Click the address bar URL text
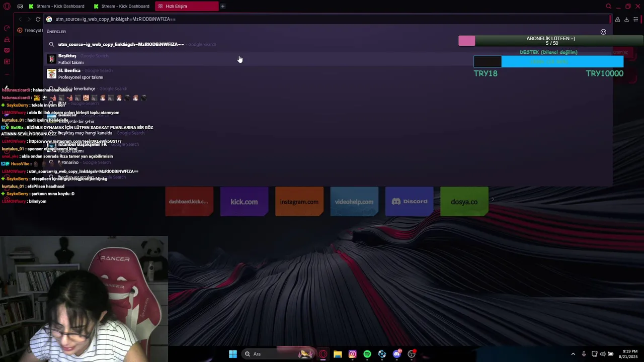644x362 pixels. (x=115, y=19)
